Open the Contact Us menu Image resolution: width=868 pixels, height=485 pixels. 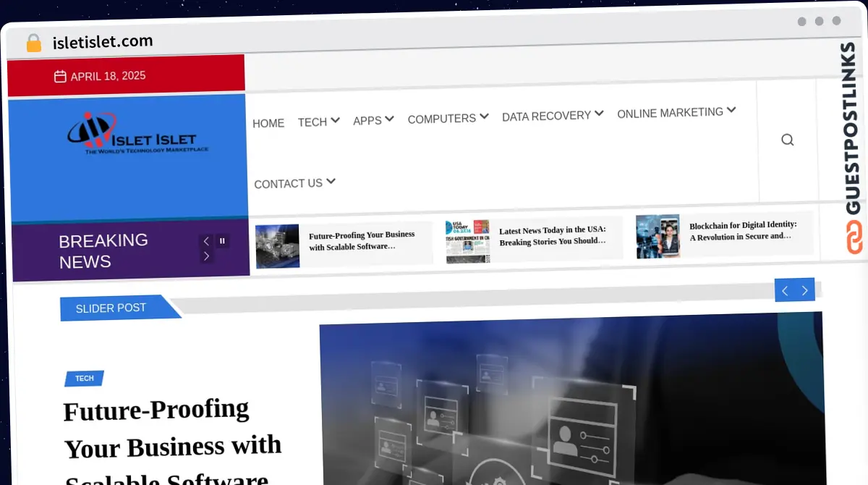(x=294, y=183)
